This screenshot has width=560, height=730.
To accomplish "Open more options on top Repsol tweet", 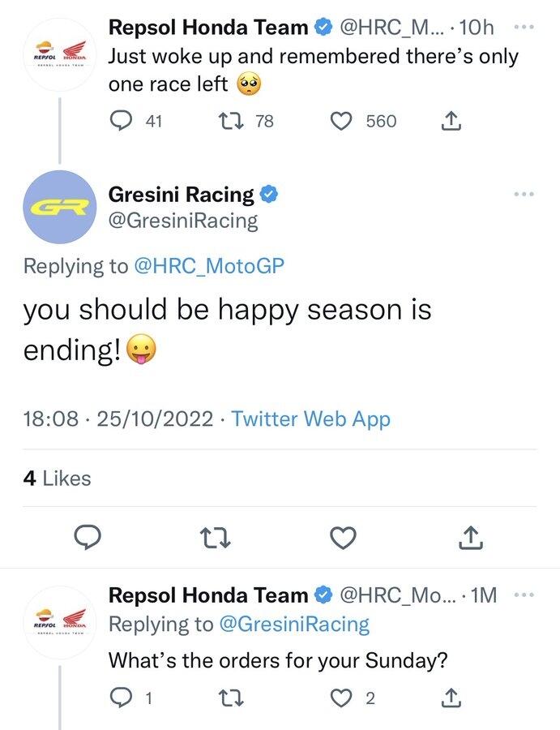I will (x=524, y=28).
